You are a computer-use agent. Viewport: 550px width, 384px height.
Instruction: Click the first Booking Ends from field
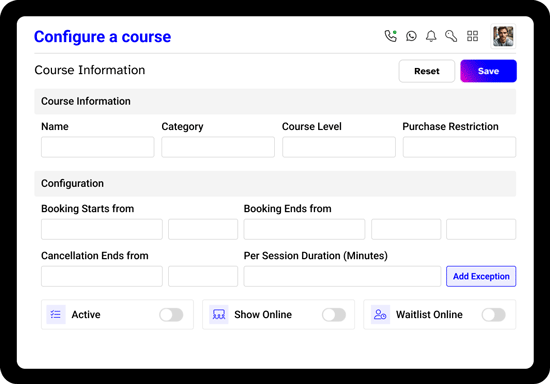(x=304, y=229)
